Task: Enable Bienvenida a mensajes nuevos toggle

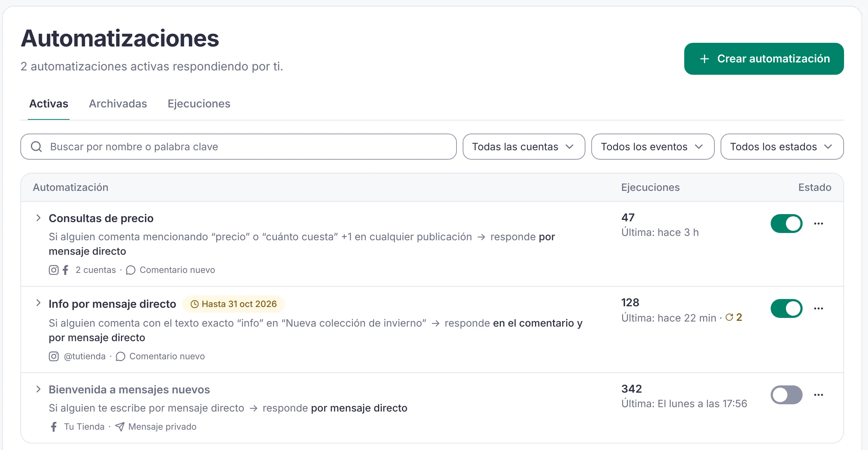Action: (786, 395)
